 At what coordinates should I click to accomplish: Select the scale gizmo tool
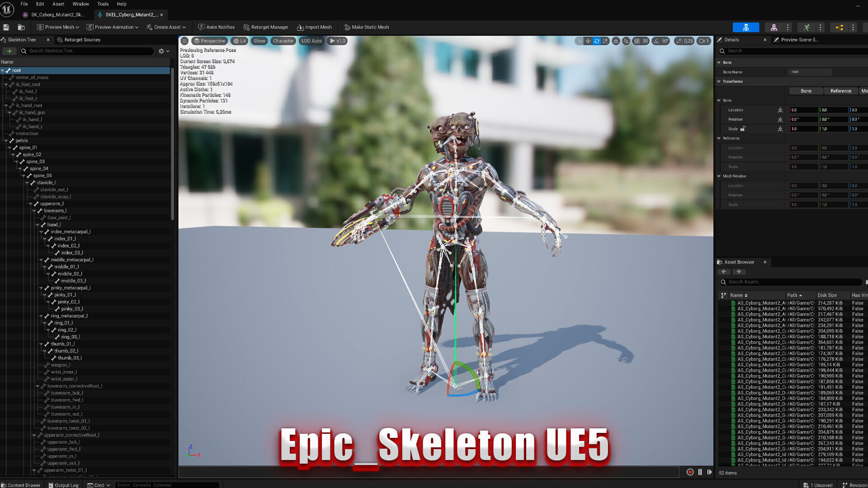(605, 41)
